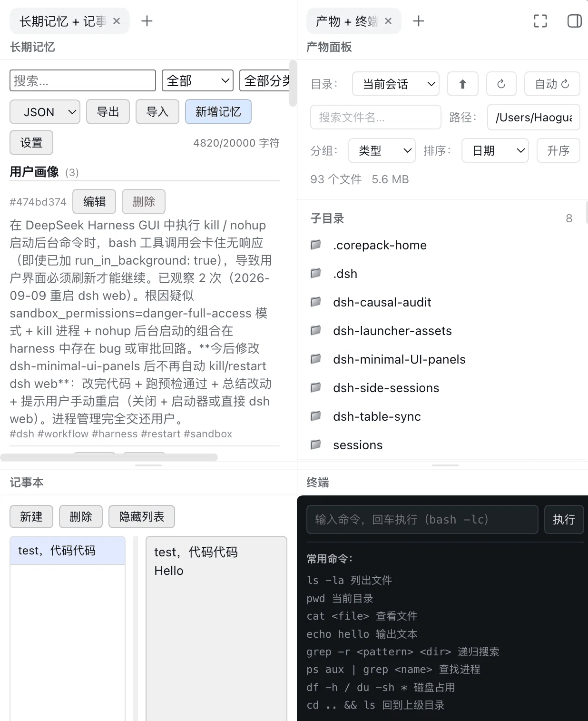Click memory search field

(83, 80)
